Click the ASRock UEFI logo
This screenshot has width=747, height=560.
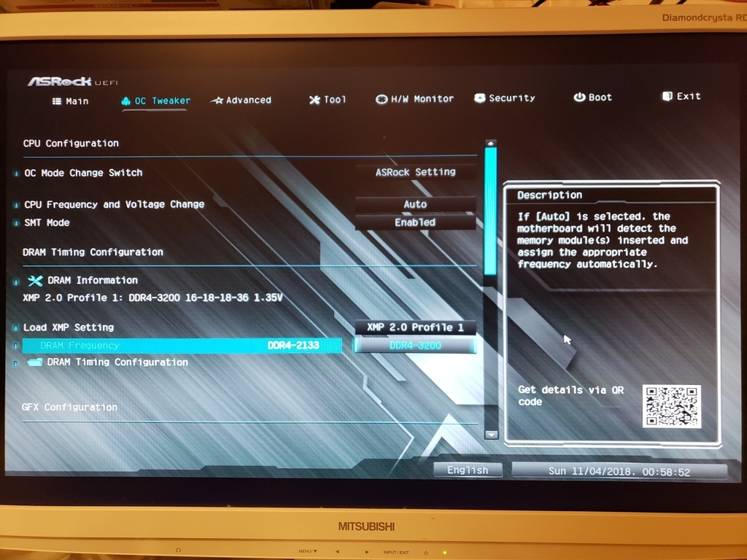tap(72, 82)
